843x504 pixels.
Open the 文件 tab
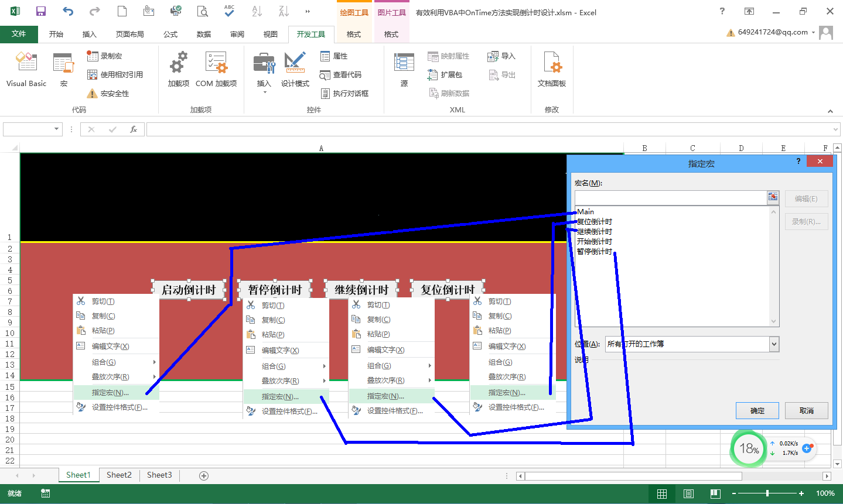click(x=19, y=34)
